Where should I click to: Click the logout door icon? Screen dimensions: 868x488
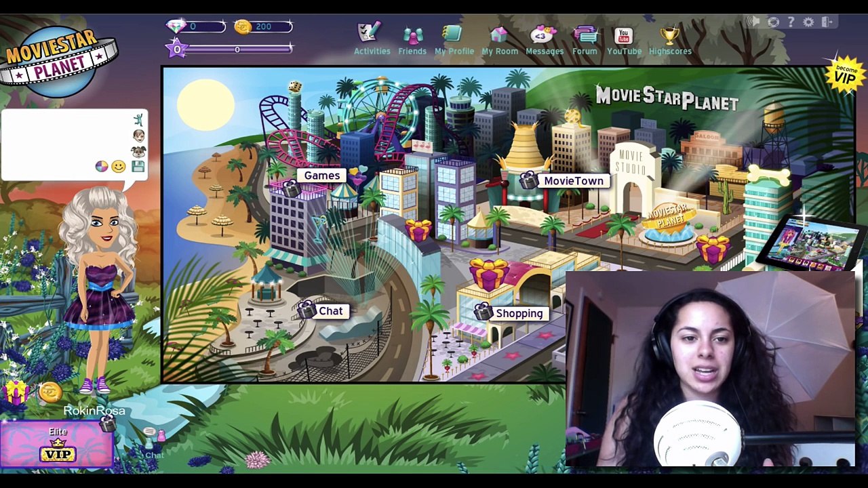coord(827,22)
